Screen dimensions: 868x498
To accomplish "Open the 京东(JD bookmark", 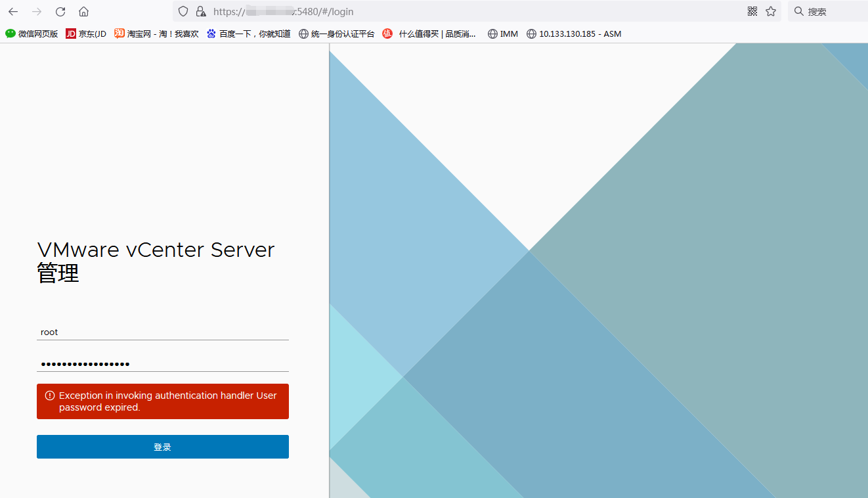I will tap(86, 34).
